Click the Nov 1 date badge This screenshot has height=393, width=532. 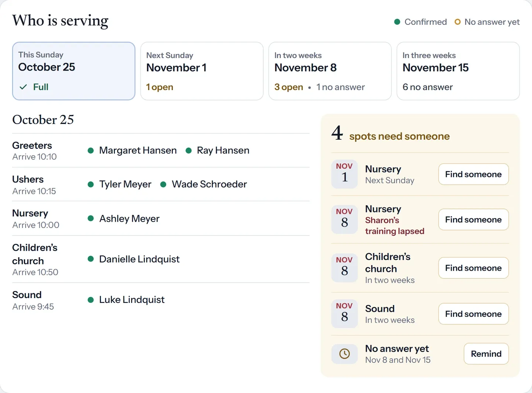(345, 174)
